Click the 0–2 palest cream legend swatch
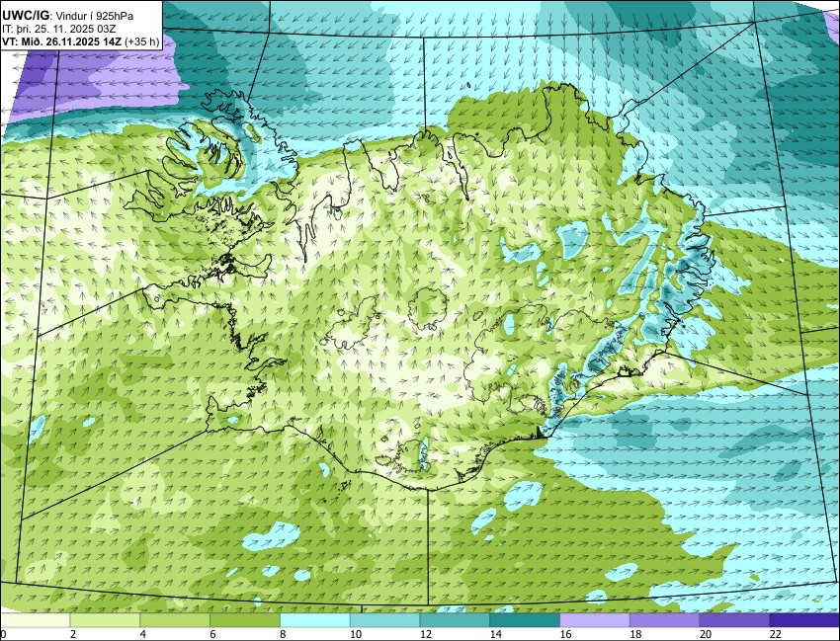The width and height of the screenshot is (840, 641). pos(36,620)
